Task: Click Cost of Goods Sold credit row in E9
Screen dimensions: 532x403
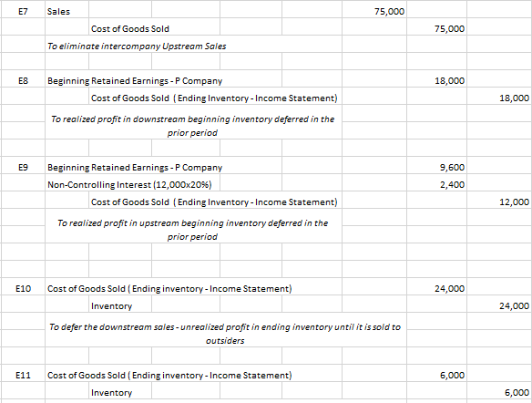Action: tap(214, 202)
